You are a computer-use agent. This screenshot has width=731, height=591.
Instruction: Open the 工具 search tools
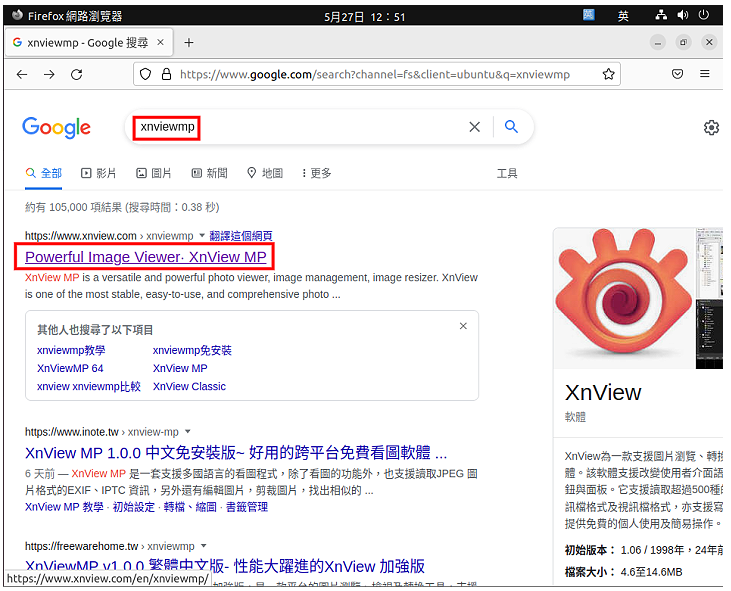(507, 173)
